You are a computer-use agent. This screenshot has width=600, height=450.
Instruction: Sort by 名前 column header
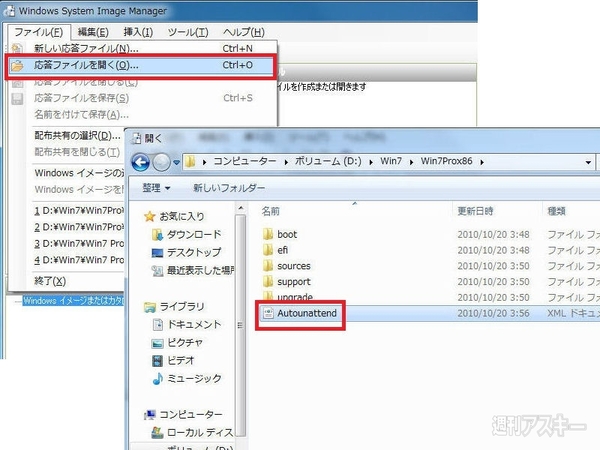[271, 211]
